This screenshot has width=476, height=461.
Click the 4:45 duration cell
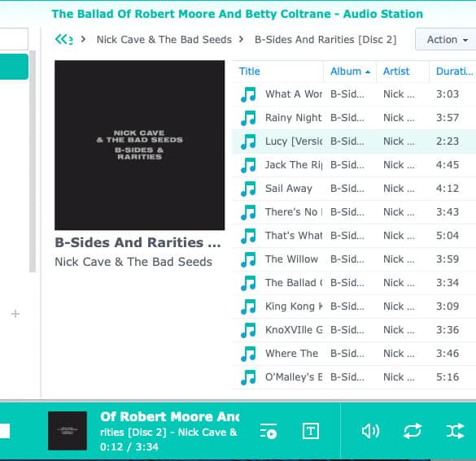448,165
